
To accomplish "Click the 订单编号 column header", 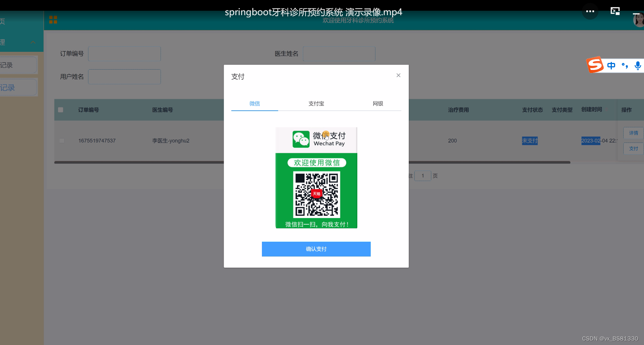I will (x=88, y=110).
